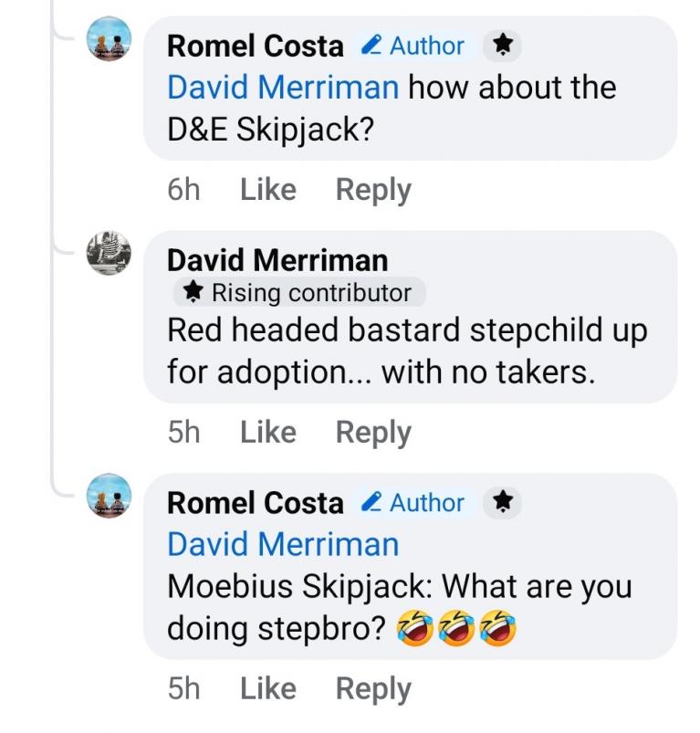Click the Rising contributor badge

point(298,293)
